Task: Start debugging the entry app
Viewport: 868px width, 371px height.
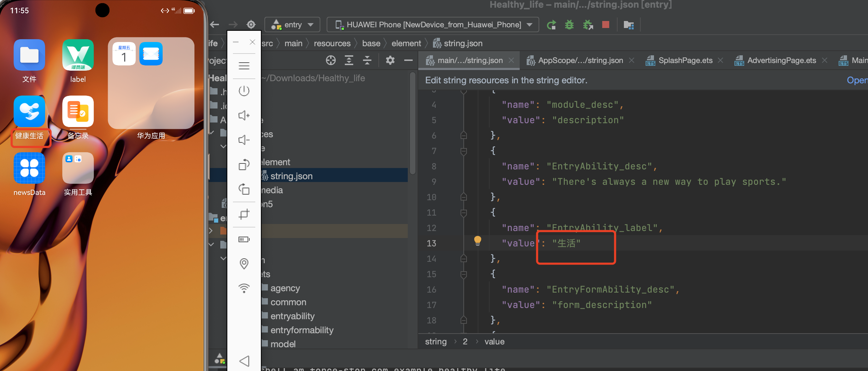Action: [x=569, y=25]
